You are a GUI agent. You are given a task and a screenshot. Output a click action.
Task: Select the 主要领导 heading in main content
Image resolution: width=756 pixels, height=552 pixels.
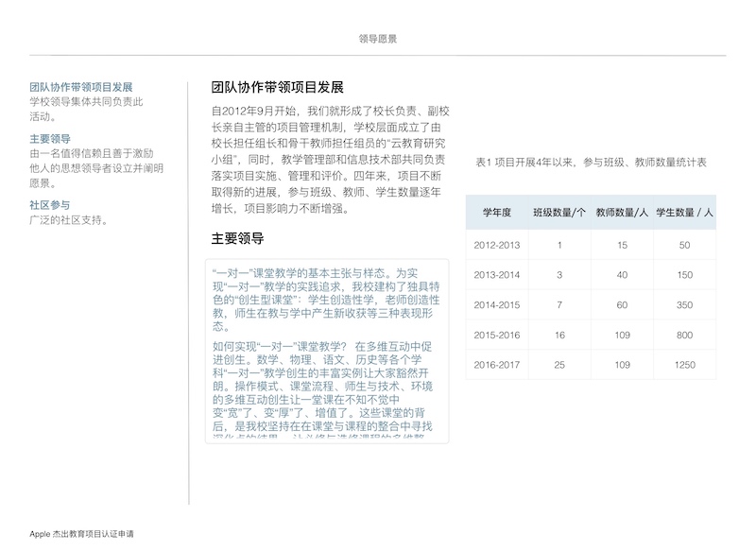(x=237, y=238)
